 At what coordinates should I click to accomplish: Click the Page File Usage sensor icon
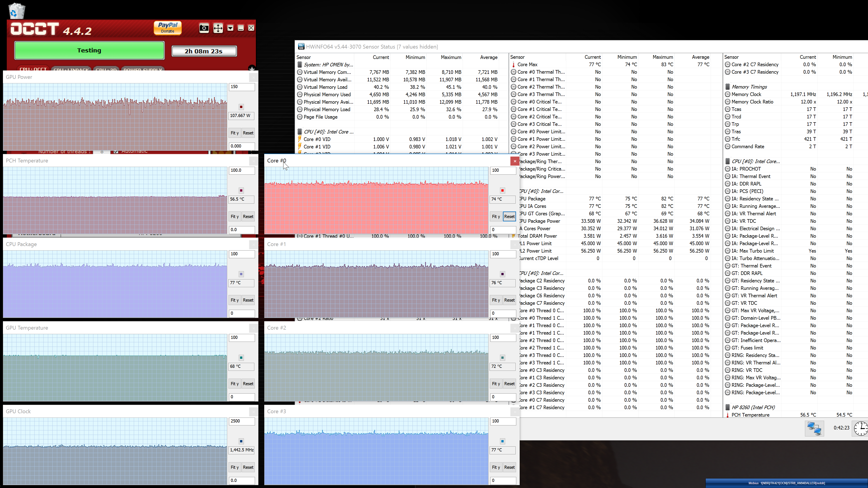point(300,117)
